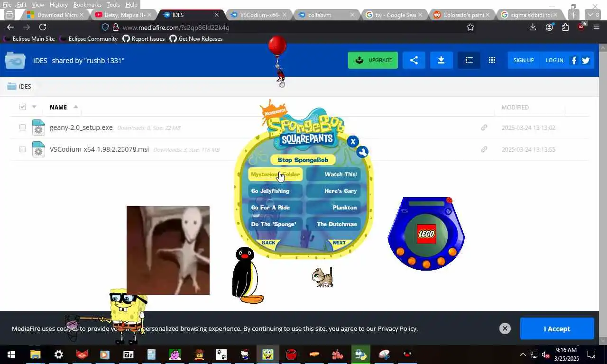This screenshot has height=364, width=607.
Task: Switch to the collabvm tab
Action: click(327, 15)
